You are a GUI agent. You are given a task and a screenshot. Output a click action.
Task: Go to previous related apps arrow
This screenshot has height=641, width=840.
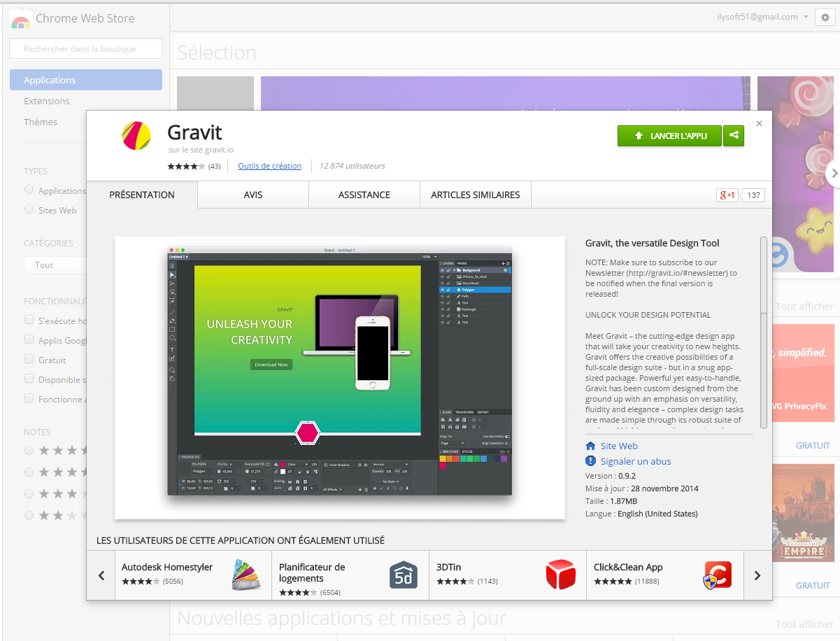click(101, 575)
